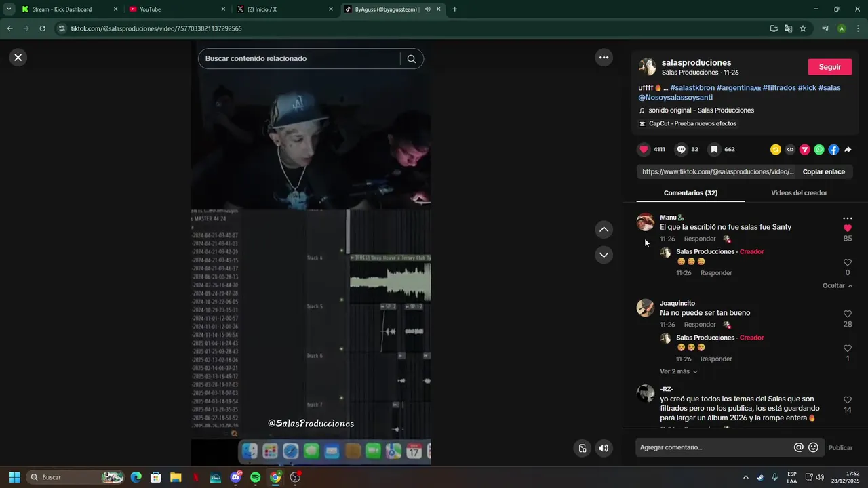Open salasproduciones profile avatar
868x488 pixels.
[647, 66]
